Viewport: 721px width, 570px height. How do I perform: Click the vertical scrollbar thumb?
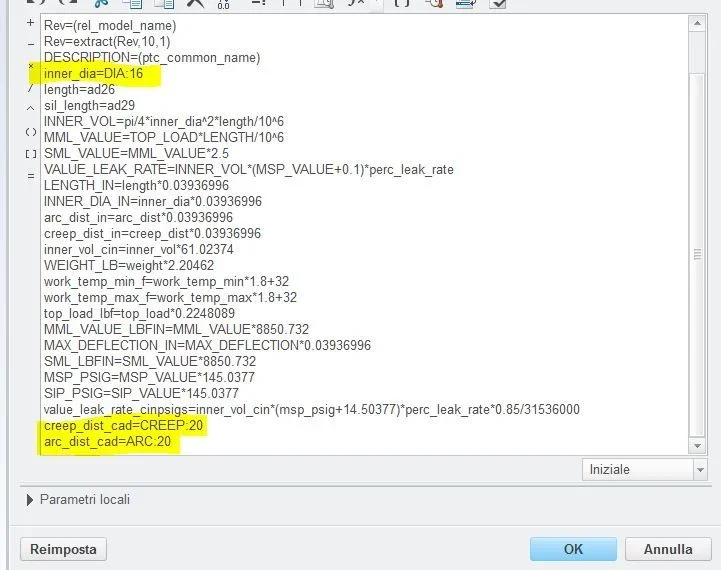697,254
